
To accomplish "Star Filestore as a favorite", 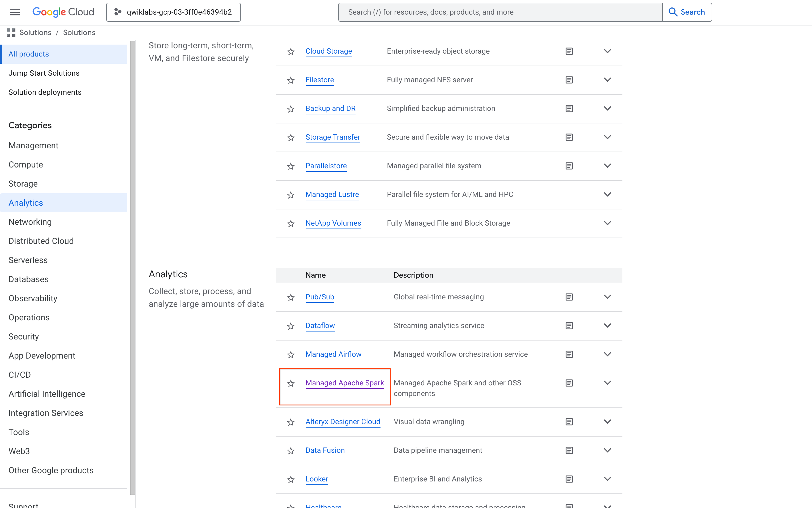I will pyautogui.click(x=290, y=80).
